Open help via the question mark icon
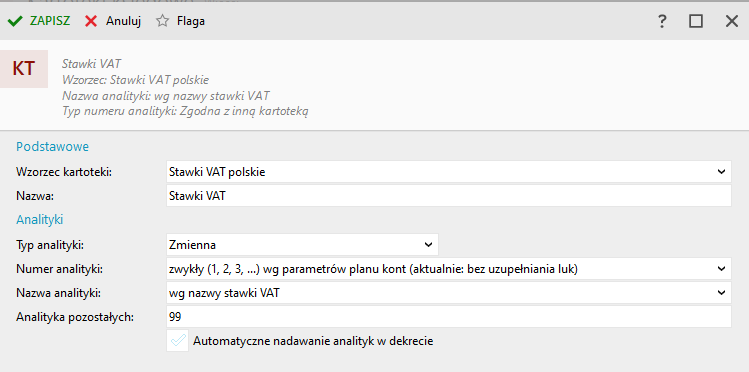The width and height of the screenshot is (749, 372). 662,21
